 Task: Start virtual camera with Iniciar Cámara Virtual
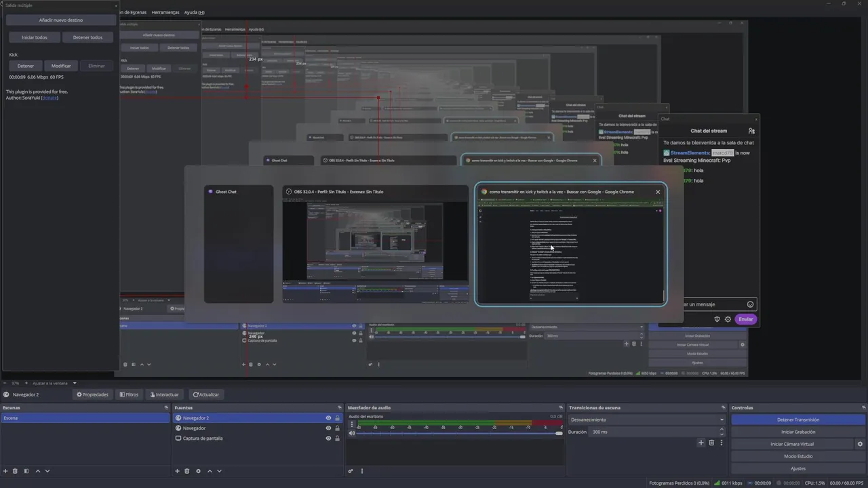tap(792, 444)
